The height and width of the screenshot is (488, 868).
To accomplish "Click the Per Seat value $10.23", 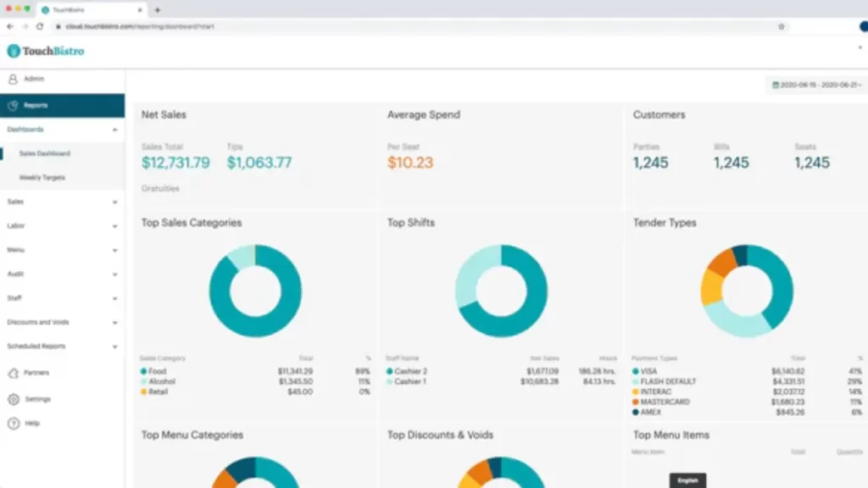I will pyautogui.click(x=410, y=163).
